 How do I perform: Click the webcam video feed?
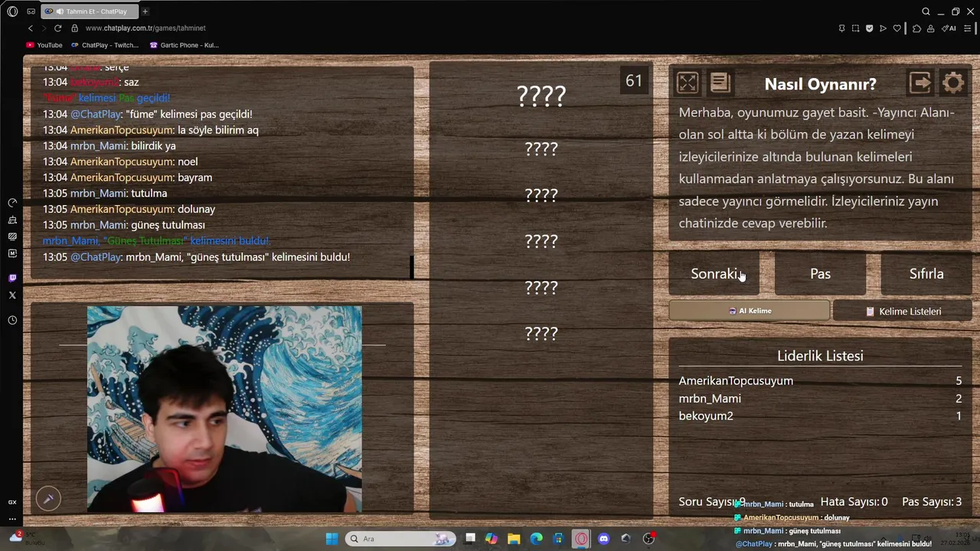point(224,409)
